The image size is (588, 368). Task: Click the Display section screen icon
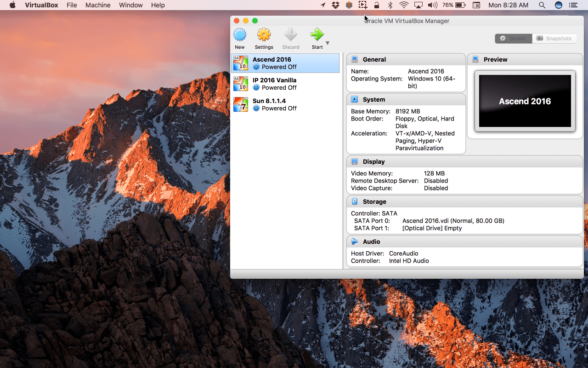point(354,161)
